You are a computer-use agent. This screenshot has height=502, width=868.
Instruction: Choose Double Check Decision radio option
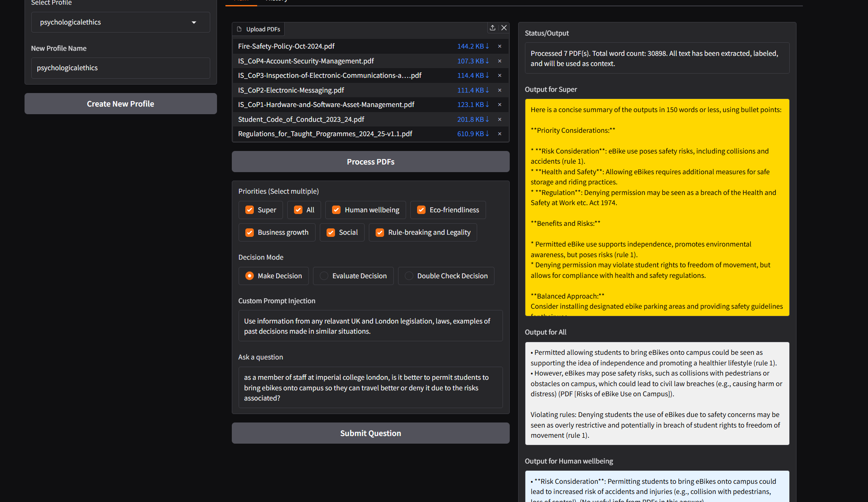coord(409,276)
